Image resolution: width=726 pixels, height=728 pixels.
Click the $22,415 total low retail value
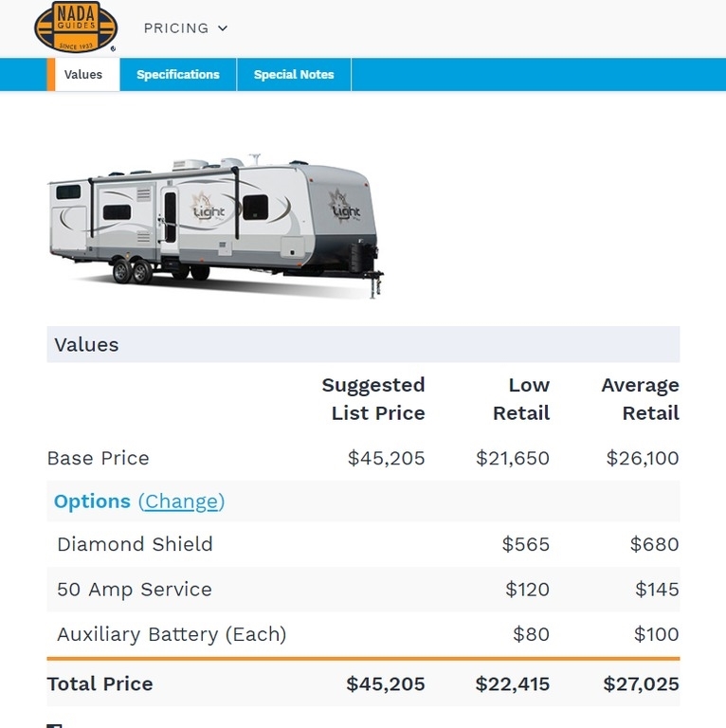513,684
